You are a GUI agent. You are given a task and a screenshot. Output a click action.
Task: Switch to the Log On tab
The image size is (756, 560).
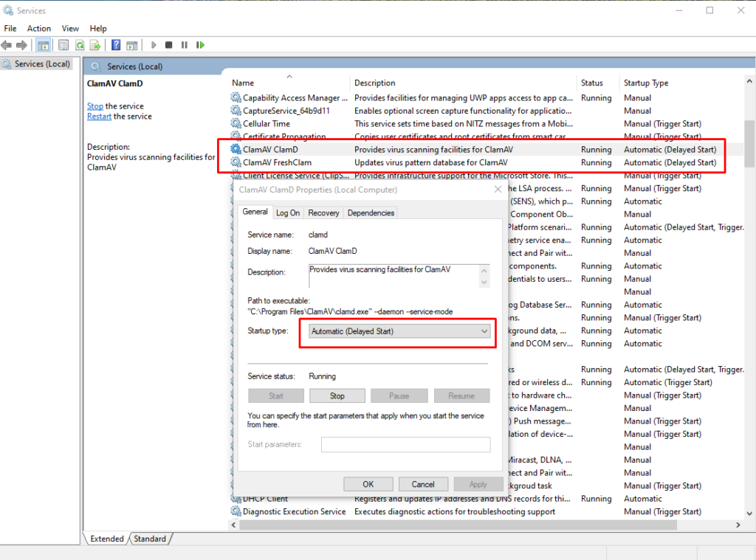(x=288, y=212)
